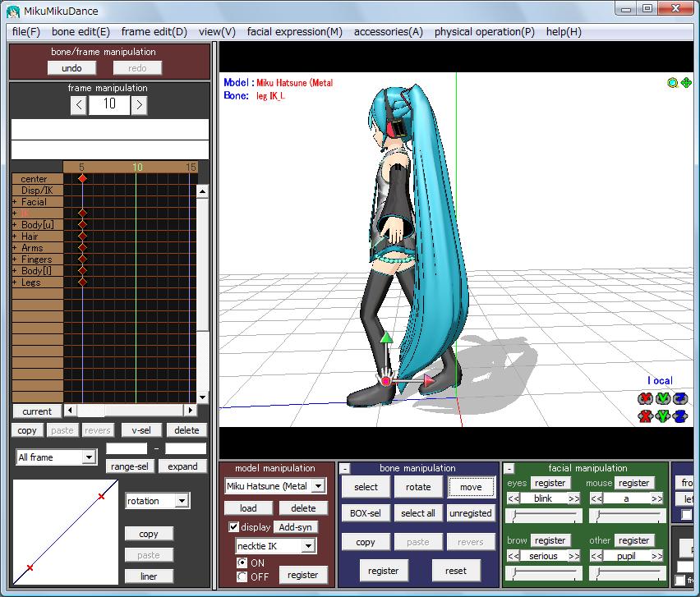
Task: Open the facial expression(M) menu
Action: [295, 32]
